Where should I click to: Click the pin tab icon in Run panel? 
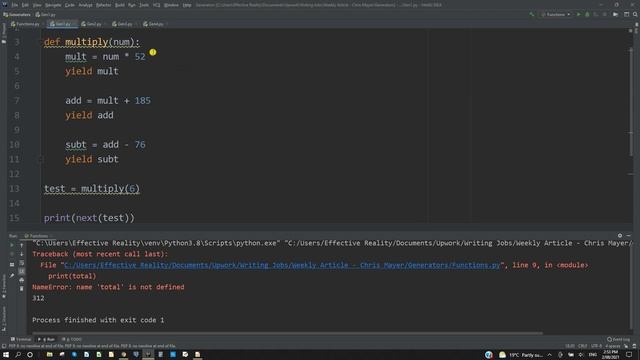click(x=12, y=276)
